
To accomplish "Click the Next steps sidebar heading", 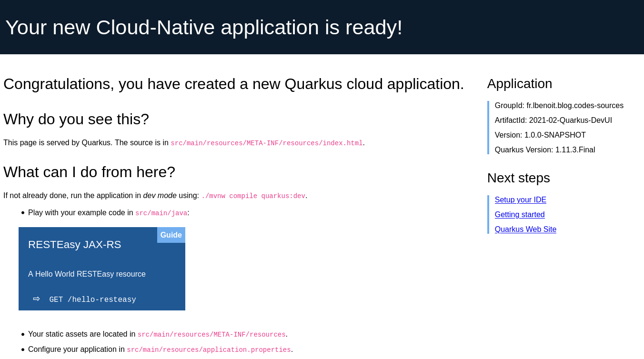I will pos(519,178).
